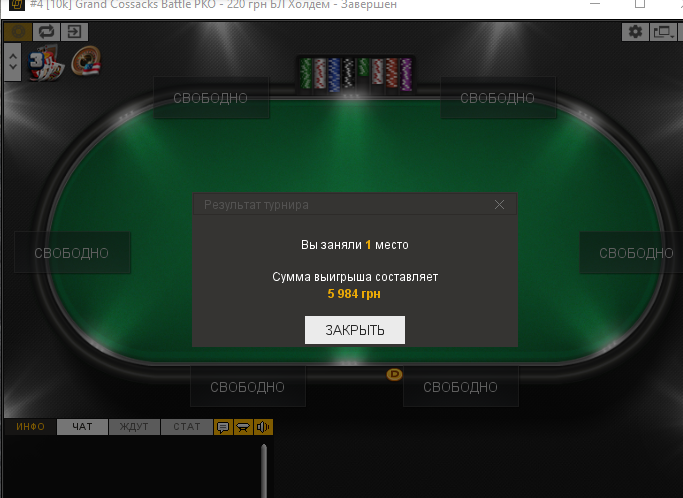Expand mini games panel with down arrow
683x498 pixels.
pos(13,67)
